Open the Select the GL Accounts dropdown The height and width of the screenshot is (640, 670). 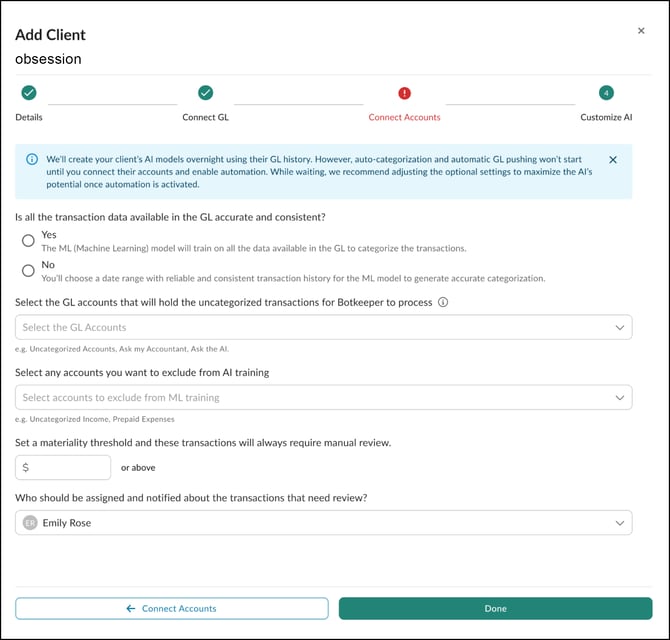point(324,327)
